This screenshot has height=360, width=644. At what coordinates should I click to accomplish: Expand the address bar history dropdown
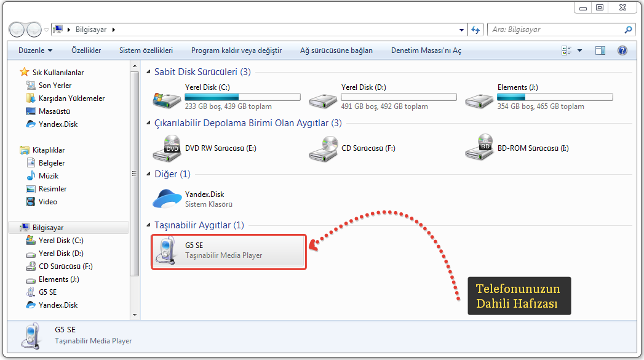pos(462,30)
